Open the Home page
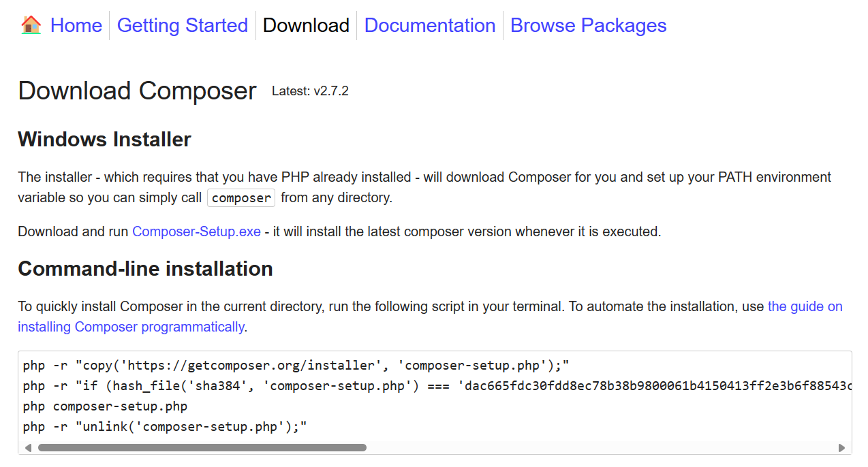Screen dimensions: 868x467 (x=76, y=25)
